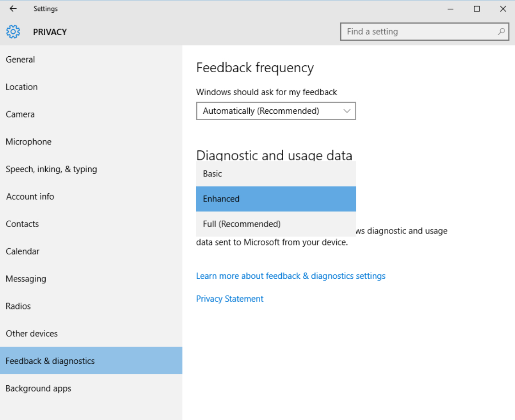Focus the Find a setting search box
The width and height of the screenshot is (515, 420).
[425, 32]
